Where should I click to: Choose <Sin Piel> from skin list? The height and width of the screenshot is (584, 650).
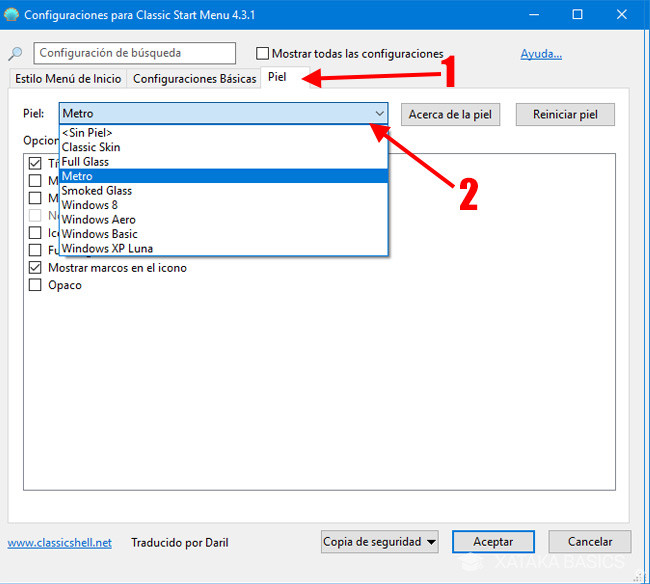tap(224, 133)
